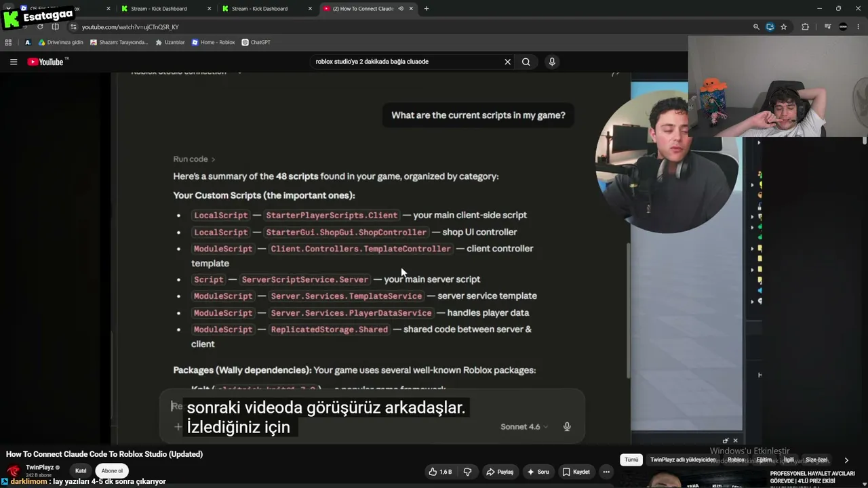The image size is (868, 488).
Task: Click the StarterGui.ShopGui.ShopController code text
Action: click(347, 232)
